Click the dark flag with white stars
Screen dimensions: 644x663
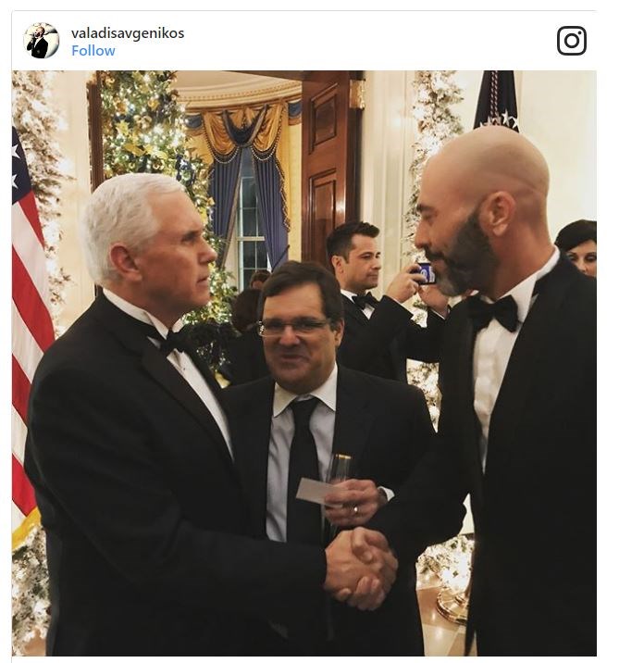coord(497,101)
